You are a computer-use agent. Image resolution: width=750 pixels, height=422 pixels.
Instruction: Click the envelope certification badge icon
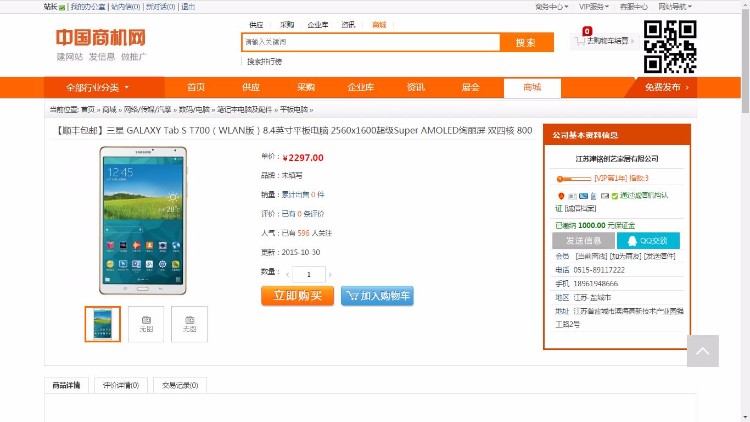pos(605,196)
